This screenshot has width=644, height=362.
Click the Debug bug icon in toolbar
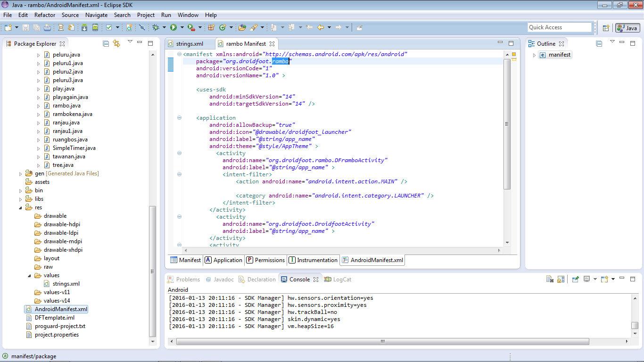155,28
